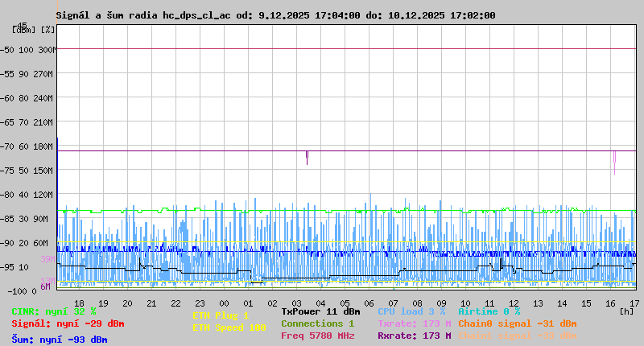
Task: Click the "120M" y-axis label
Action: pos(45,195)
